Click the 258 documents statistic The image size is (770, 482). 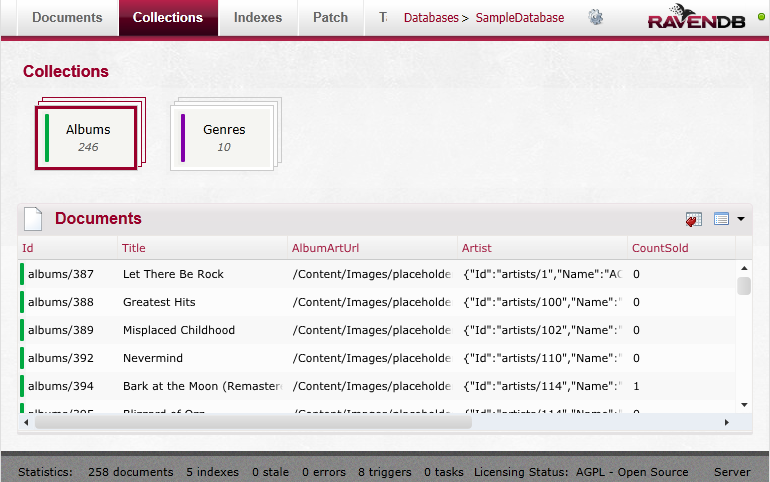point(131,472)
